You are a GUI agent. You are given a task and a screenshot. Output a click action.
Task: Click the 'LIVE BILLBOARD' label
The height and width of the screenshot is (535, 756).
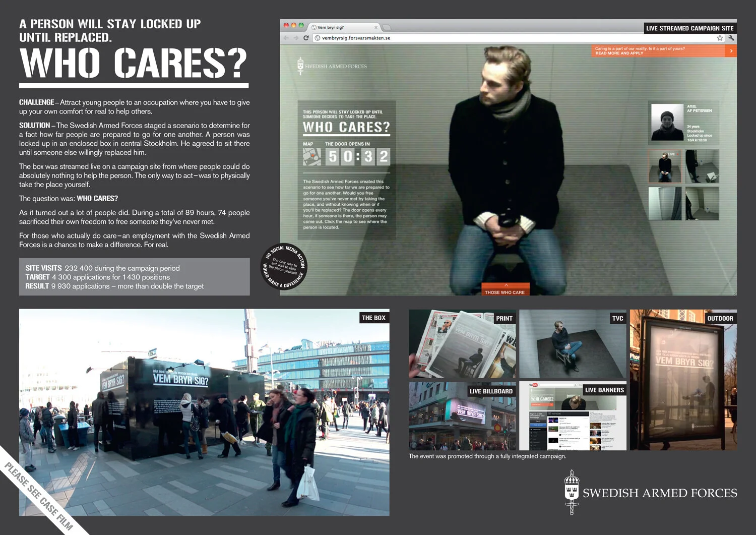491,391
